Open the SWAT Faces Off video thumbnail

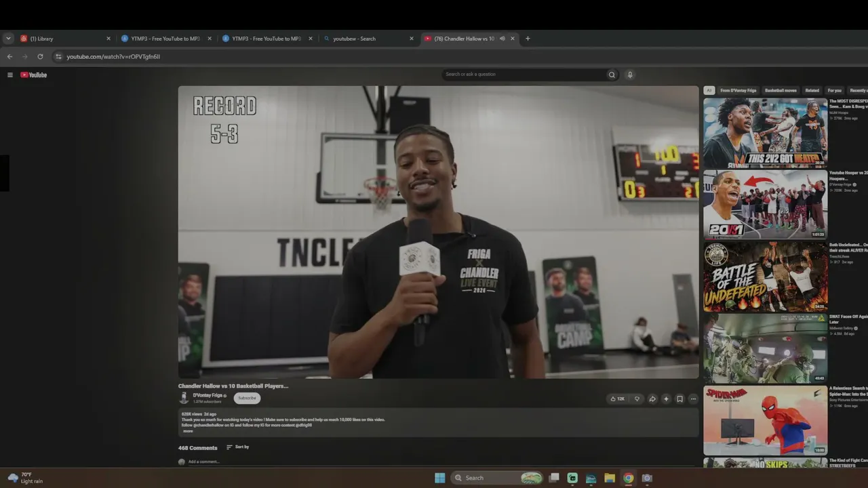[765, 348]
